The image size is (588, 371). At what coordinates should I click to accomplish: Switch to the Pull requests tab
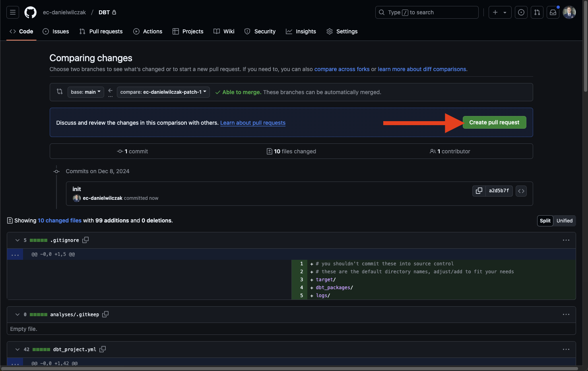(101, 31)
